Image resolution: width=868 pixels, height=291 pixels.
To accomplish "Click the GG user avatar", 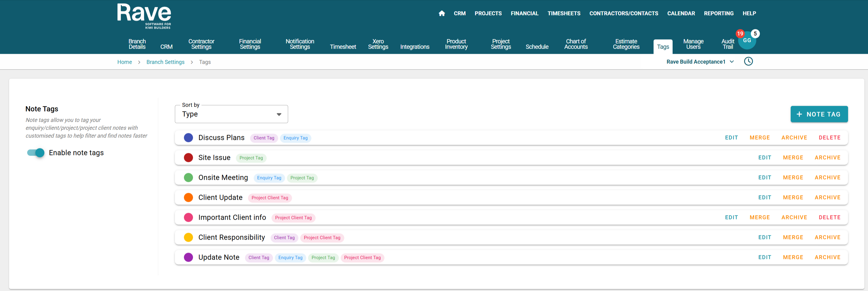I will coord(747,41).
